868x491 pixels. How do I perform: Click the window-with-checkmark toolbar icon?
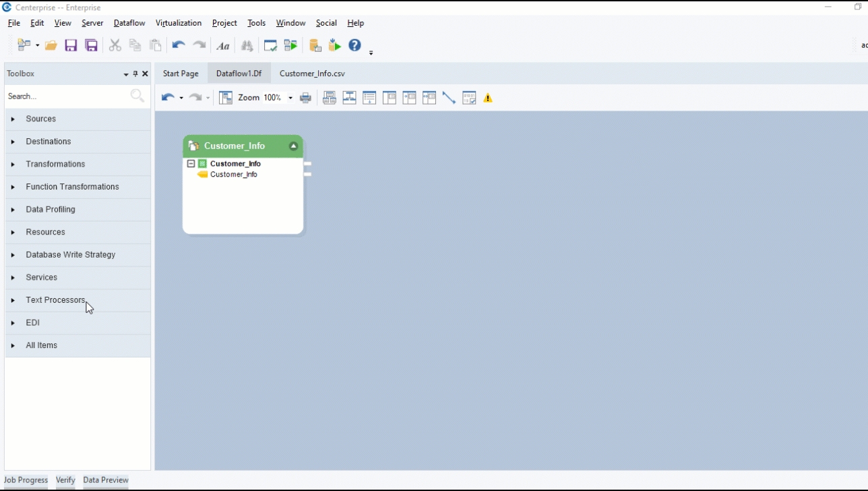point(270,46)
